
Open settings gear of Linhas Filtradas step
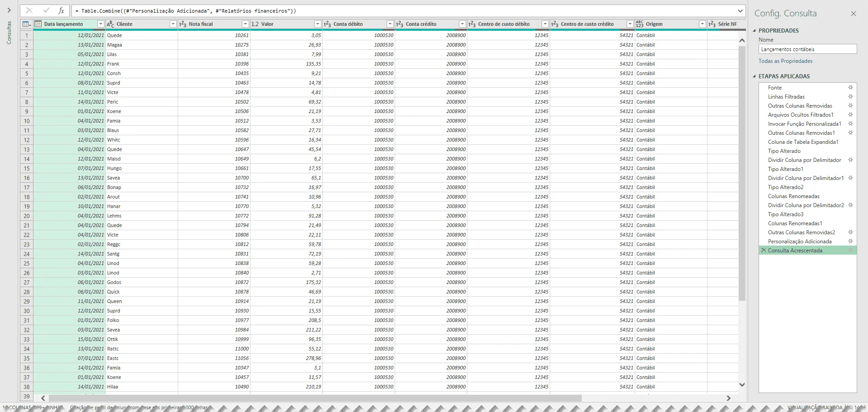(x=850, y=96)
